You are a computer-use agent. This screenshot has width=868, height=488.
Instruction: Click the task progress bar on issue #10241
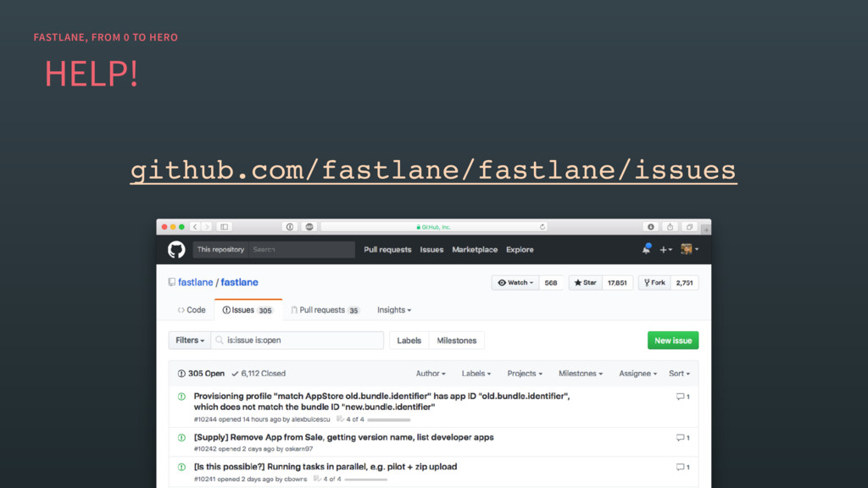[x=365, y=480]
